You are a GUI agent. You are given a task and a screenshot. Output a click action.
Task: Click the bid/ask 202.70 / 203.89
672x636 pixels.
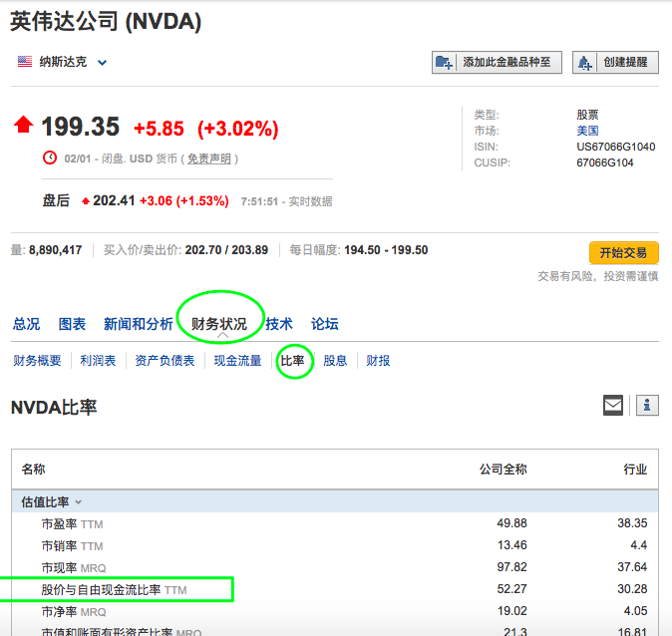click(x=226, y=250)
